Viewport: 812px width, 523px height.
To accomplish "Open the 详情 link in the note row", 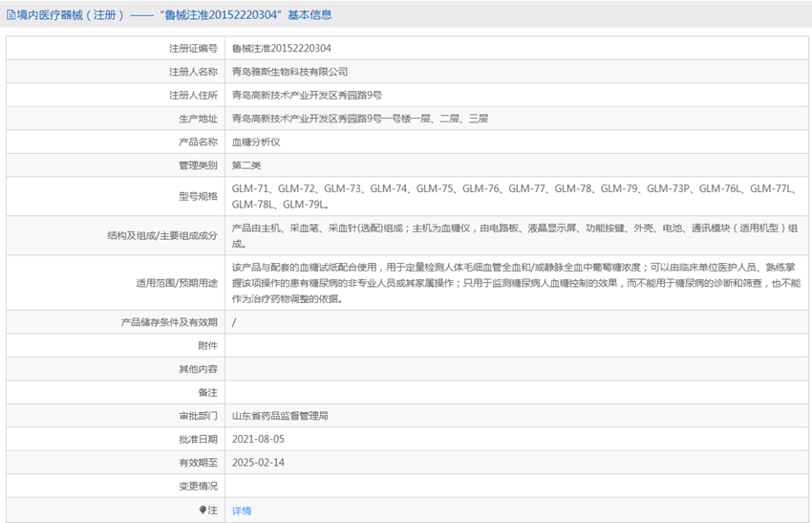I will click(242, 511).
